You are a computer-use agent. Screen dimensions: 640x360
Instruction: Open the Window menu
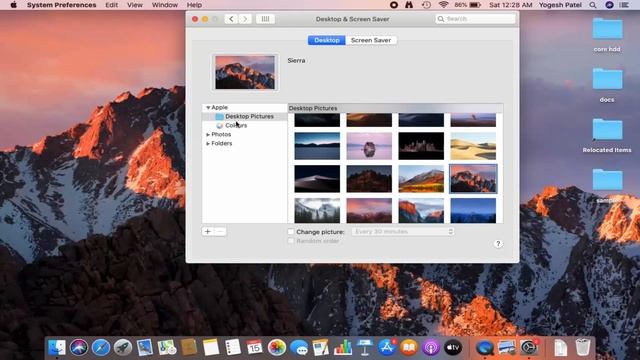pyautogui.click(x=165, y=5)
